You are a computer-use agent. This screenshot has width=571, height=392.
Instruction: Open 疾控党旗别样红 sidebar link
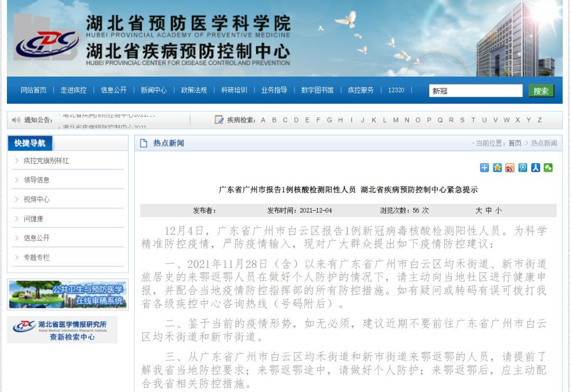46,161
